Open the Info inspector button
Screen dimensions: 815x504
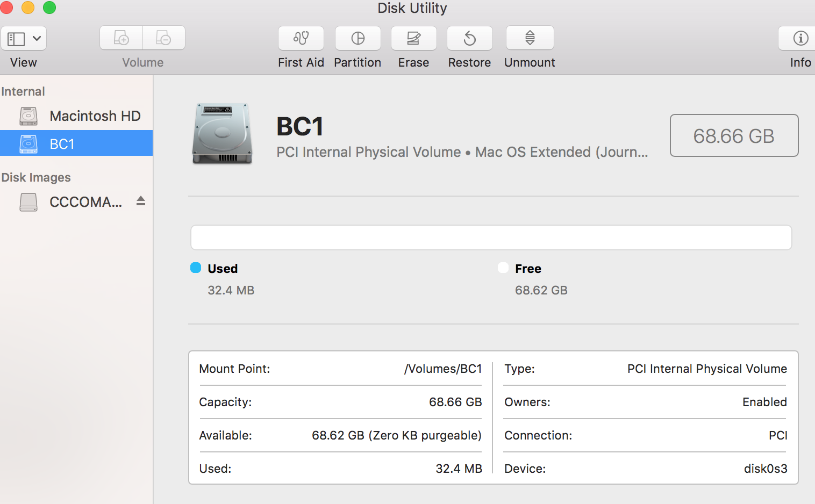click(x=800, y=39)
